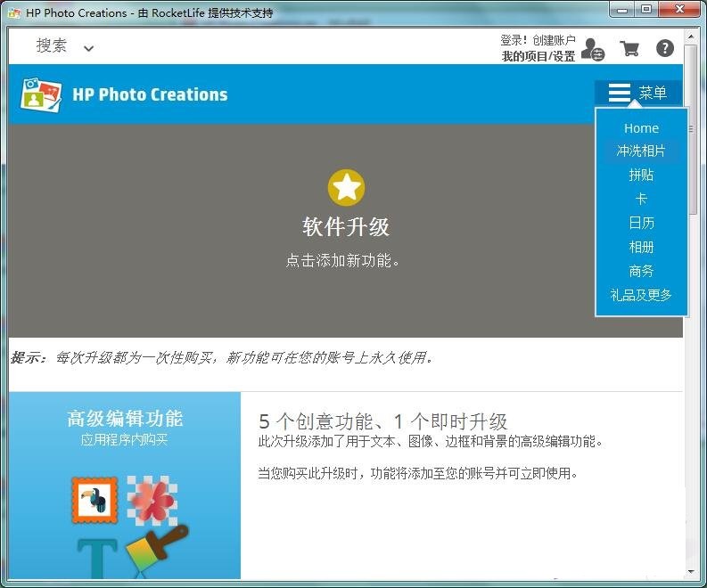Click the account user profile icon

click(x=592, y=50)
